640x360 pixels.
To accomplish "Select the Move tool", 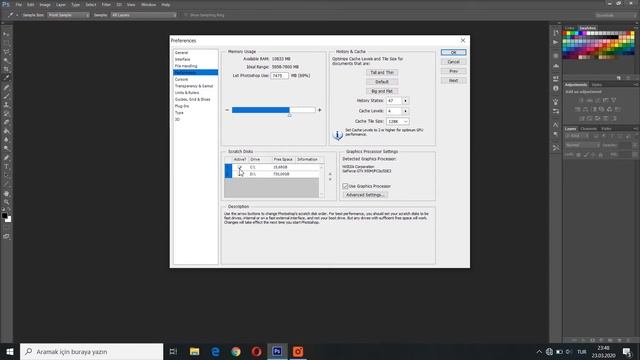I will [x=7, y=34].
